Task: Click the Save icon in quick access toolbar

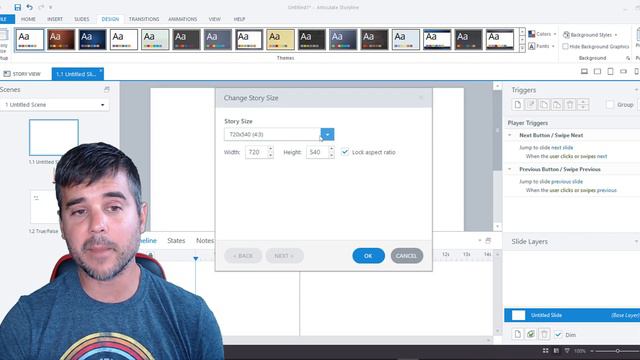Action: click(x=18, y=7)
